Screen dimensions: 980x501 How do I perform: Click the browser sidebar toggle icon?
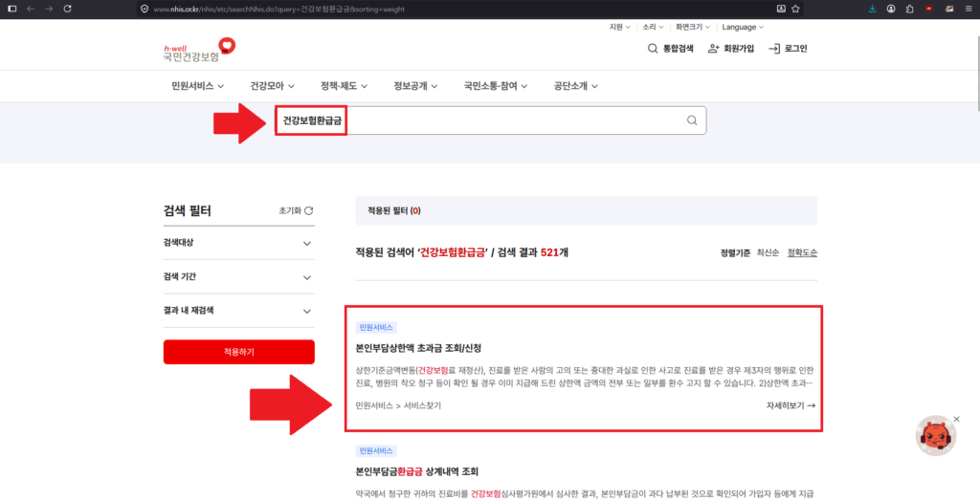(x=11, y=9)
